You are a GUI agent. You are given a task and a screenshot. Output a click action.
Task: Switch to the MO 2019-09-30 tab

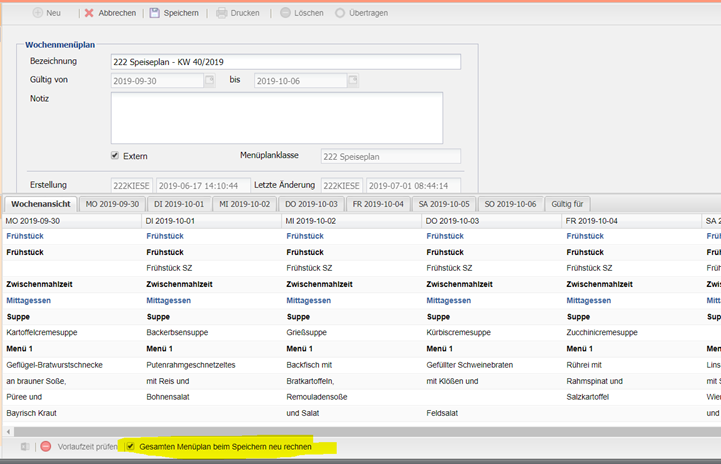[112, 204]
